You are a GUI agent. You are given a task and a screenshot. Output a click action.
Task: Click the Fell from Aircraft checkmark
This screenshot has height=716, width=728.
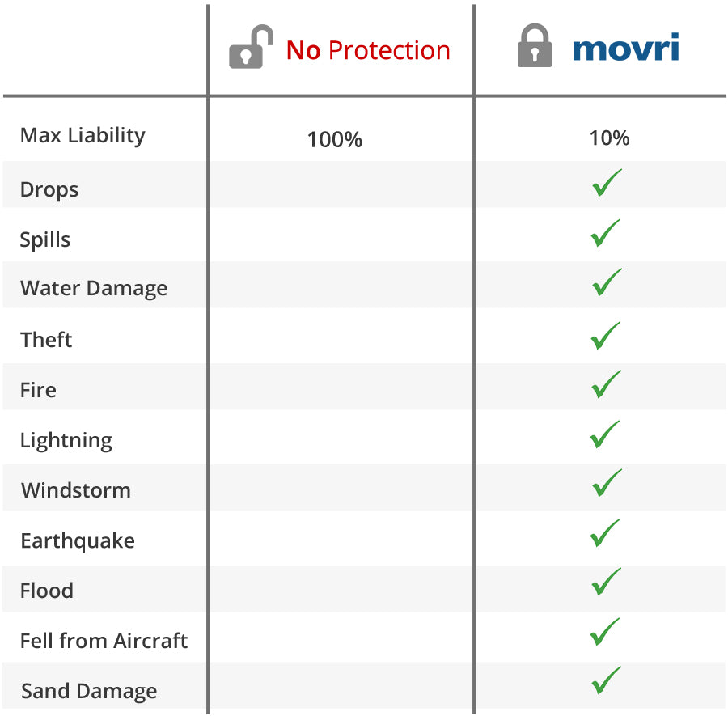click(606, 632)
